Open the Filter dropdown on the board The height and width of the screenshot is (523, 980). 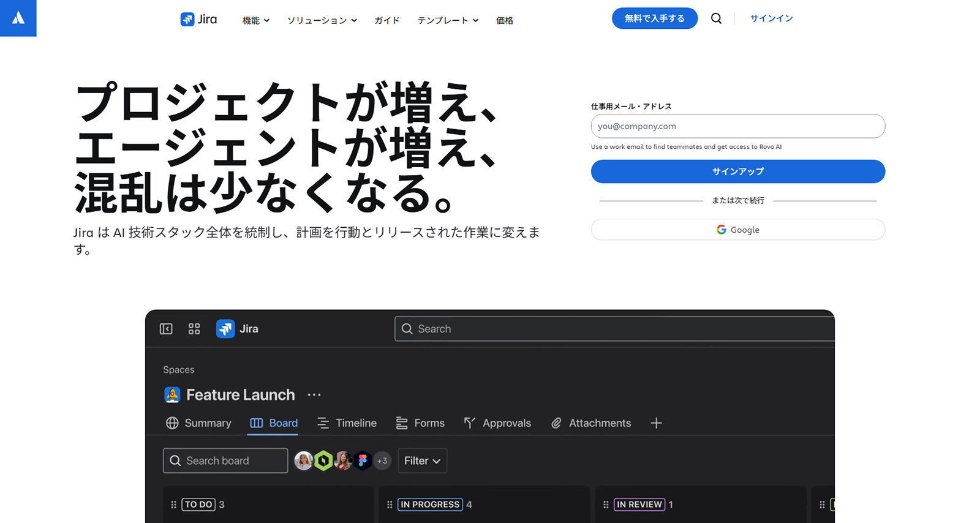click(423, 461)
